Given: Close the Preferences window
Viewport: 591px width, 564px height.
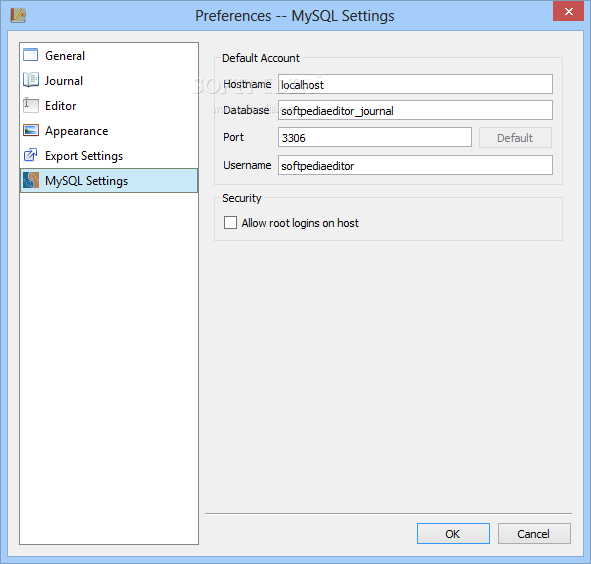Looking at the screenshot, I should tap(568, 11).
